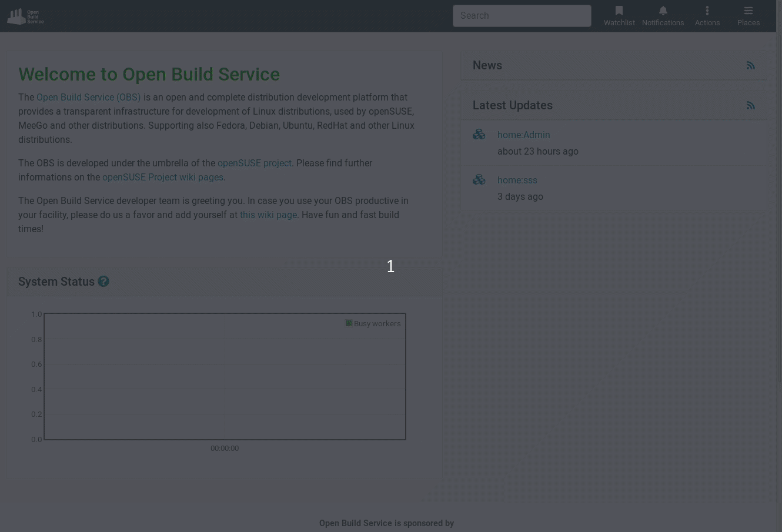Click the page vertical scrollbar
Viewport: 782px width, 532px height.
pyautogui.click(x=778, y=235)
